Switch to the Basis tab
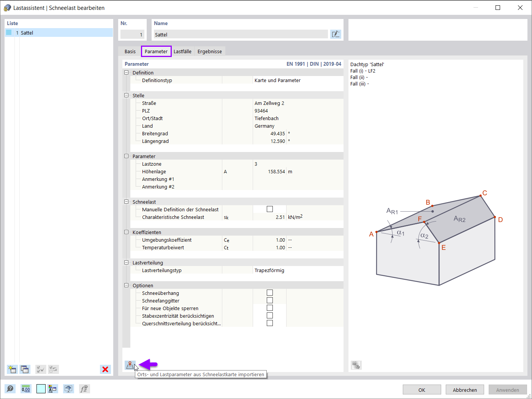Image resolution: width=532 pixels, height=399 pixels. pos(130,51)
